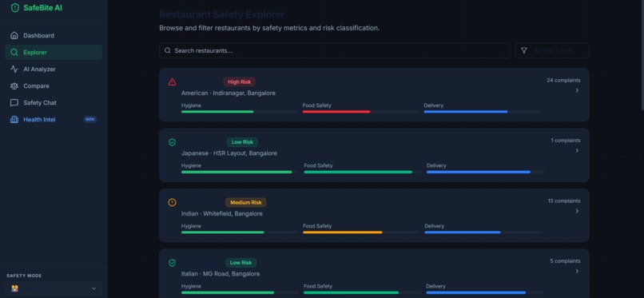Click the green shield icon on Japanese restaurant
The width and height of the screenshot is (644, 298).
pos(172,142)
